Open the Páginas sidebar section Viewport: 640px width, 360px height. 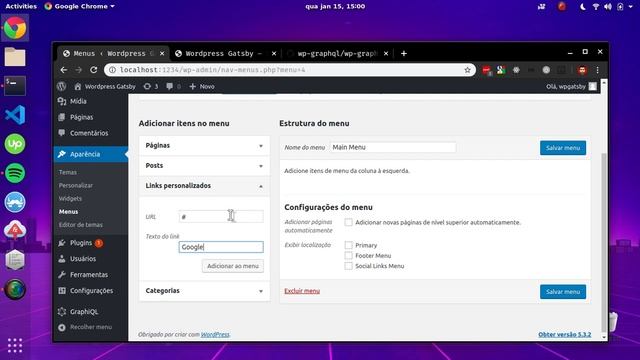coord(81,117)
